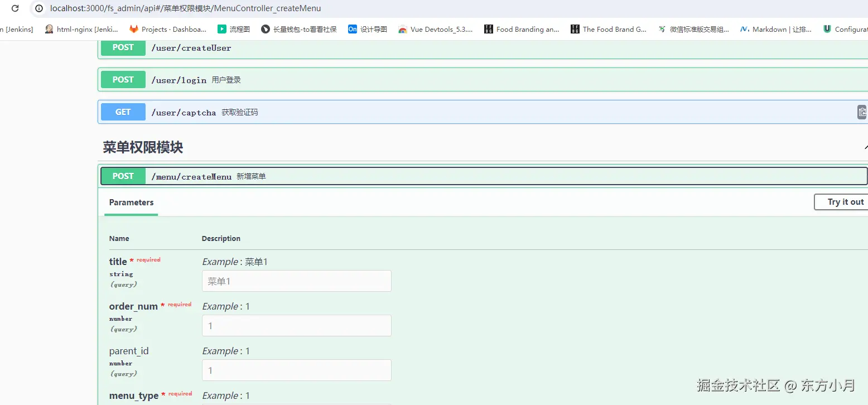The image size is (868, 405).
Task: Open the 流程图 bookmark
Action: tap(234, 29)
